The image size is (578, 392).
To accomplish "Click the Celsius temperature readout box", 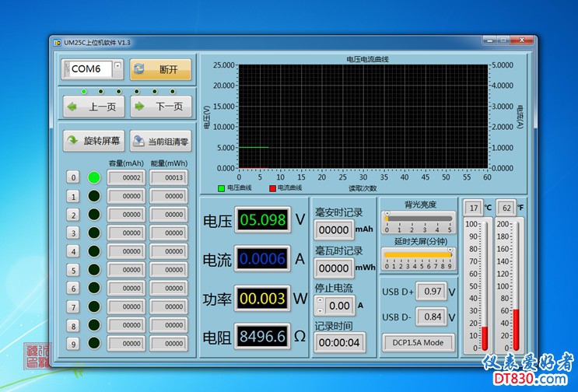I will pos(473,208).
